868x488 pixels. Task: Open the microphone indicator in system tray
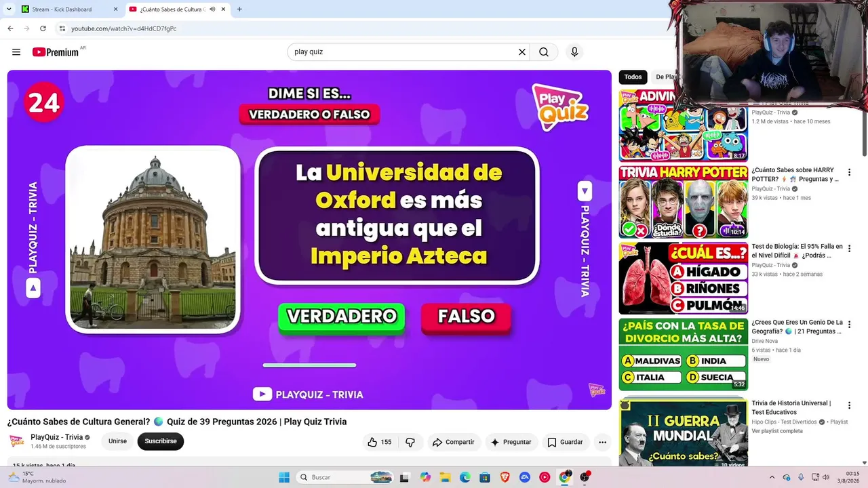[801, 477]
